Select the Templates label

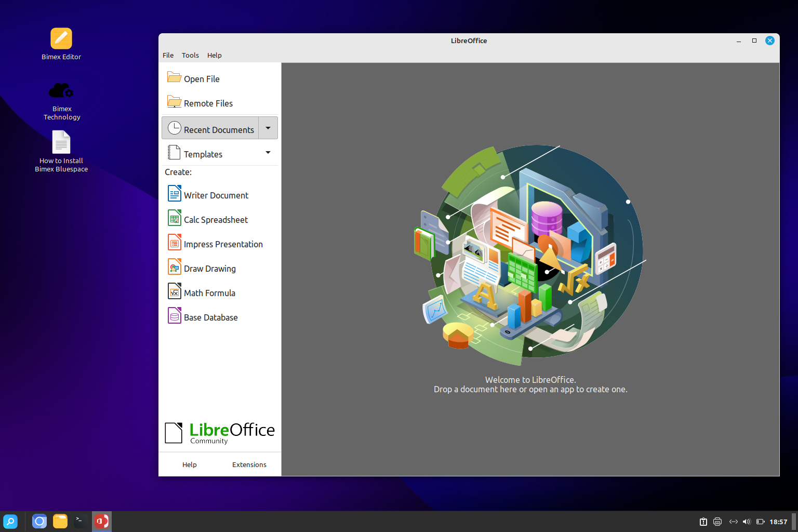203,154
